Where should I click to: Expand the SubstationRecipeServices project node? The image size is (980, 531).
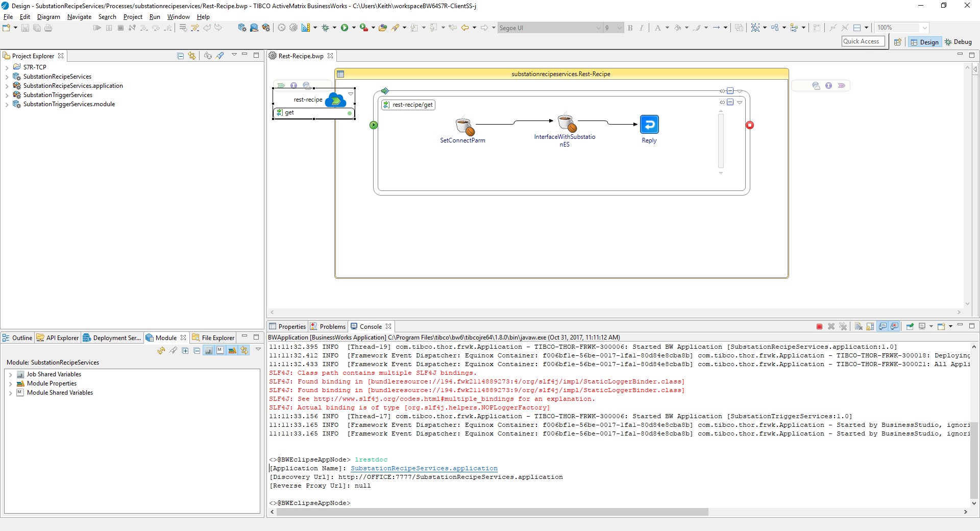point(7,77)
